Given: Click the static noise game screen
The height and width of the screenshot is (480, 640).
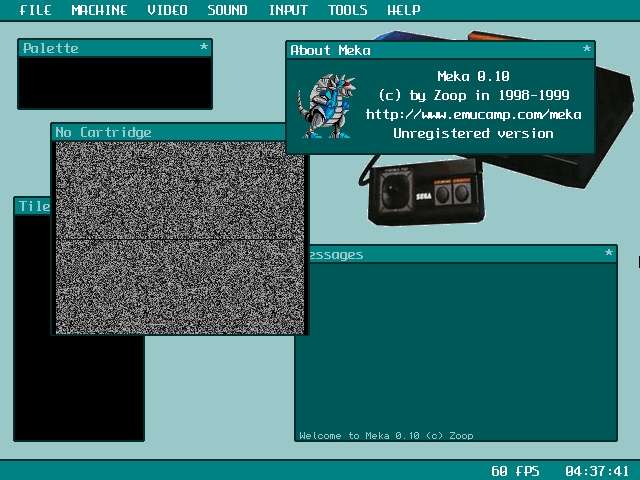Looking at the screenshot, I should click(x=180, y=238).
